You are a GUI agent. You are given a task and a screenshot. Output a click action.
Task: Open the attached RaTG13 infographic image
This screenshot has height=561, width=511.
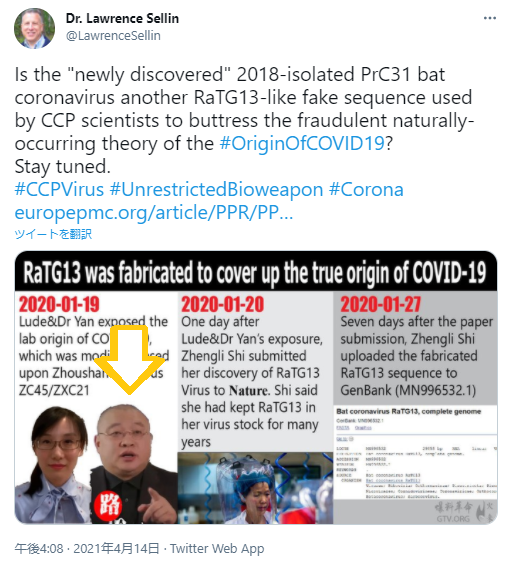(x=256, y=388)
